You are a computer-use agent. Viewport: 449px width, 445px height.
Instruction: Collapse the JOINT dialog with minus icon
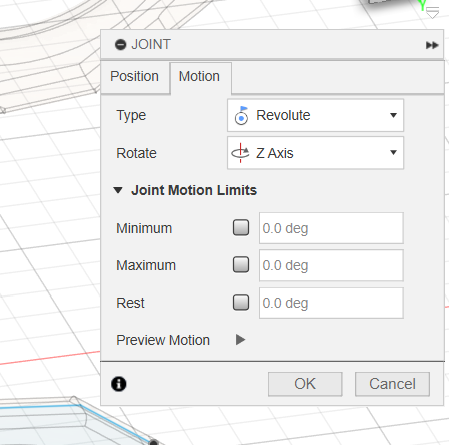120,44
